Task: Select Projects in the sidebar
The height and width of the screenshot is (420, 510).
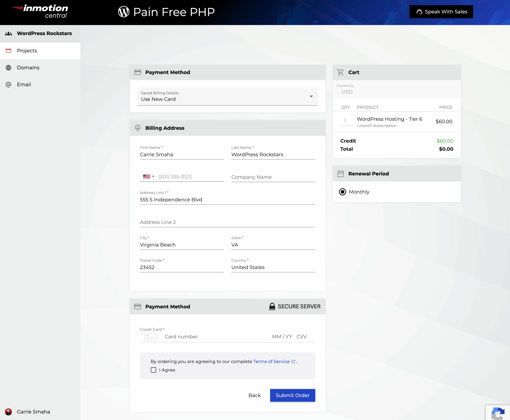Action: (x=27, y=51)
